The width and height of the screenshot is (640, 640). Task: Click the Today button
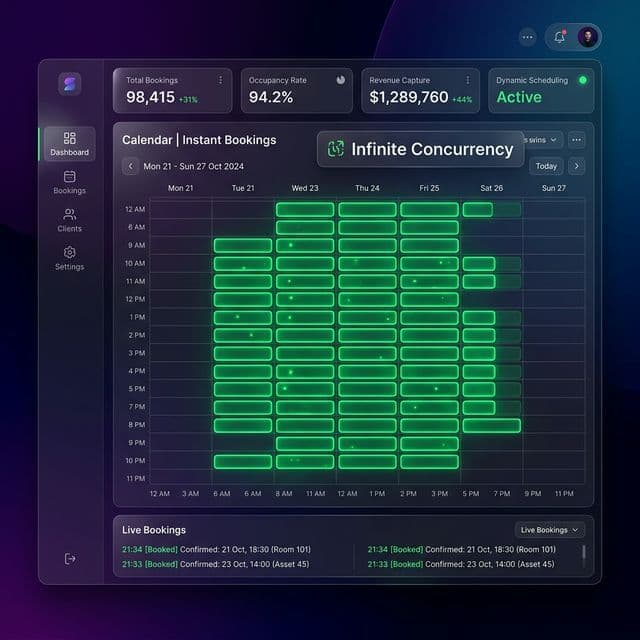coord(546,166)
